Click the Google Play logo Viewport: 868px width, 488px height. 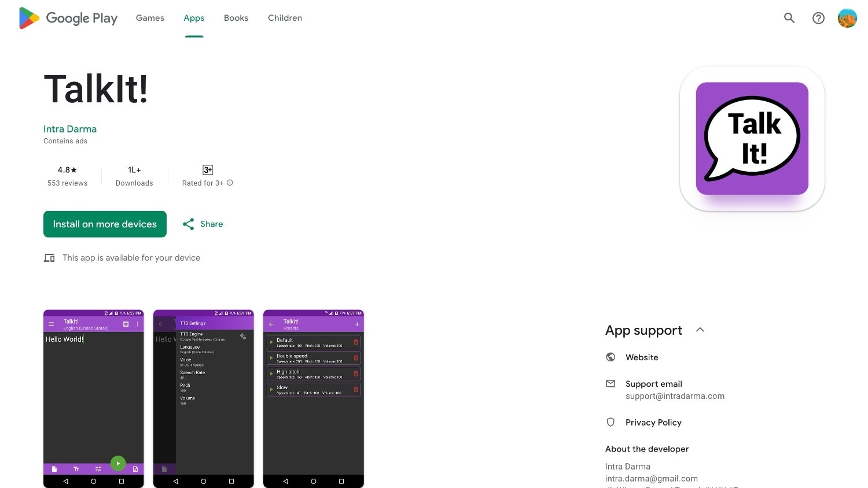(68, 18)
